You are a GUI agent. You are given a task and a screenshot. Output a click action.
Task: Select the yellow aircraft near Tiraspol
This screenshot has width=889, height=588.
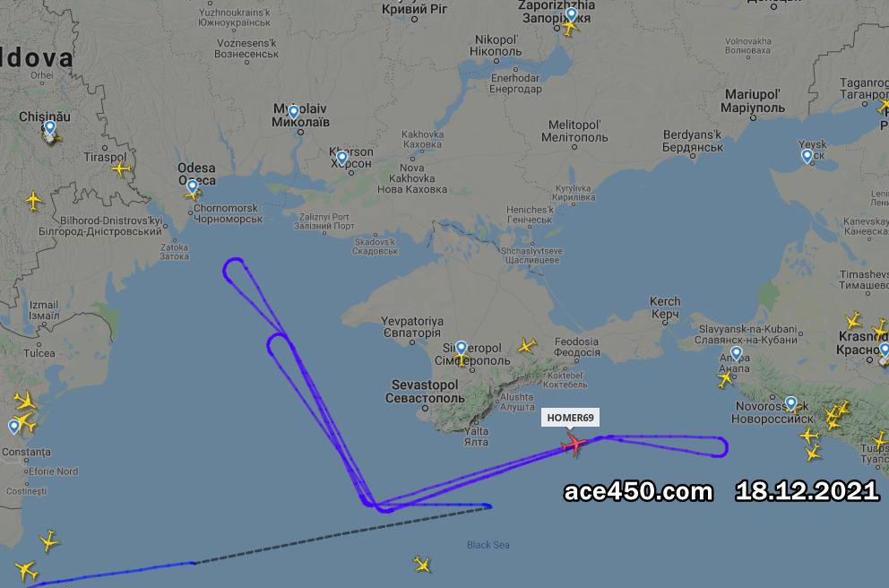coord(121,169)
